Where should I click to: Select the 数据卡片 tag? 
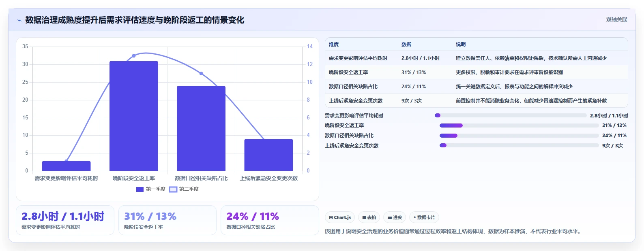point(424,217)
